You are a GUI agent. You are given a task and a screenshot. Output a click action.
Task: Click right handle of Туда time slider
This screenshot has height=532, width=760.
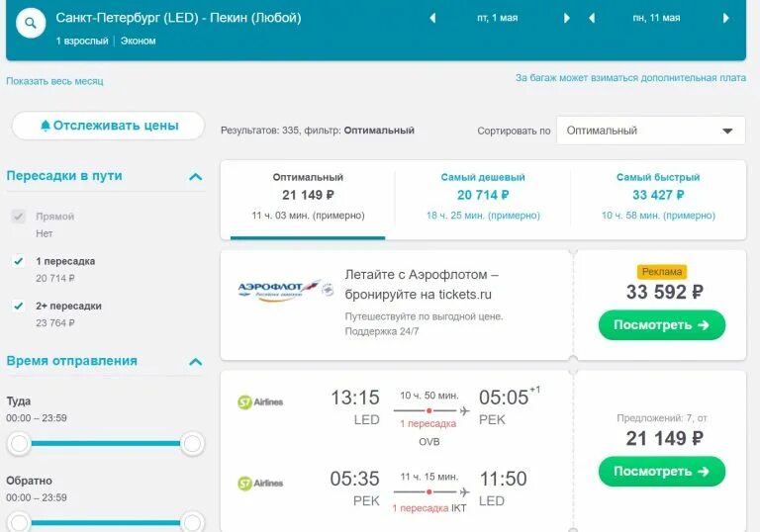click(x=192, y=444)
